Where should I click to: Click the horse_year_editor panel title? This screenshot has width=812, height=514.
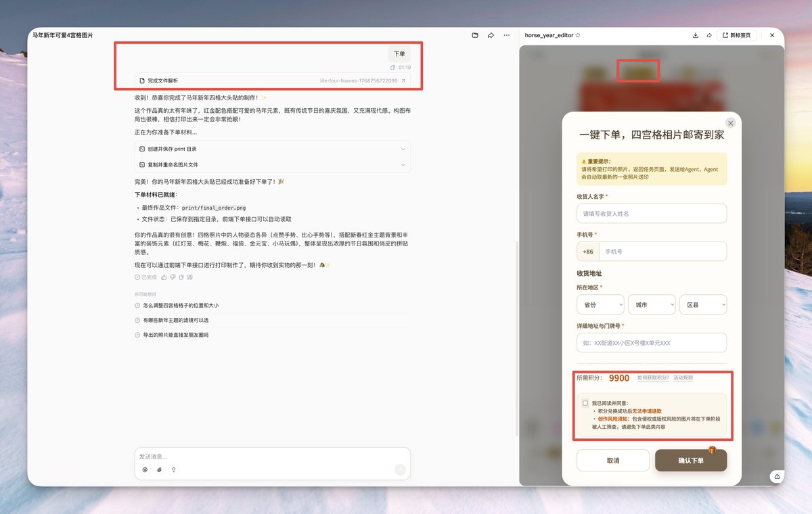[549, 35]
